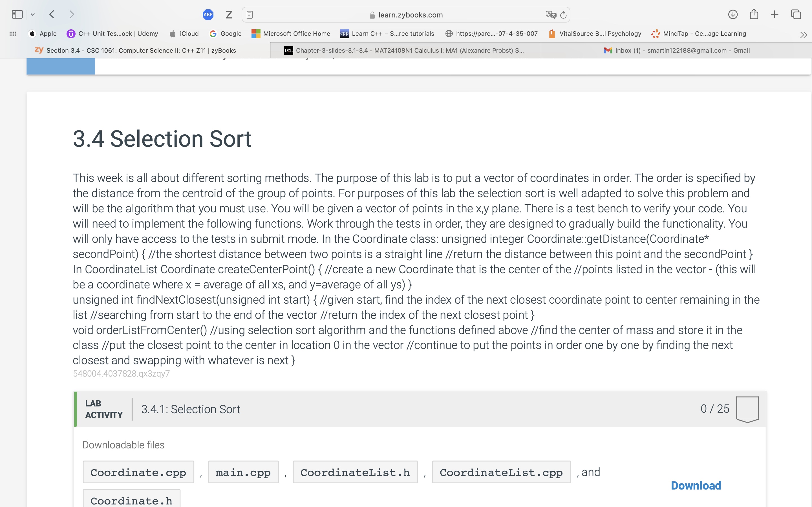Go back with the back arrow
Viewport: 812px width, 507px height.
[52, 14]
